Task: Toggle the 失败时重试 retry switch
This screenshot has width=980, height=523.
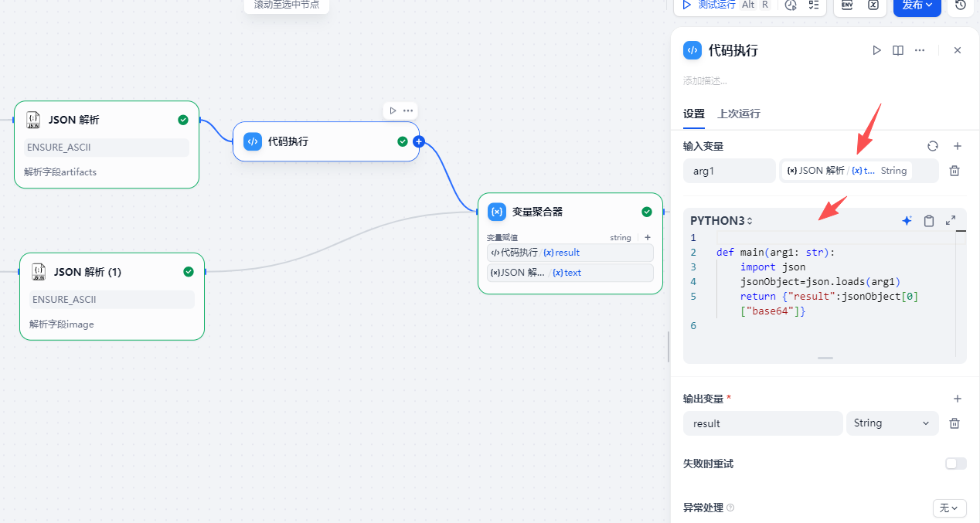Action: (956, 464)
